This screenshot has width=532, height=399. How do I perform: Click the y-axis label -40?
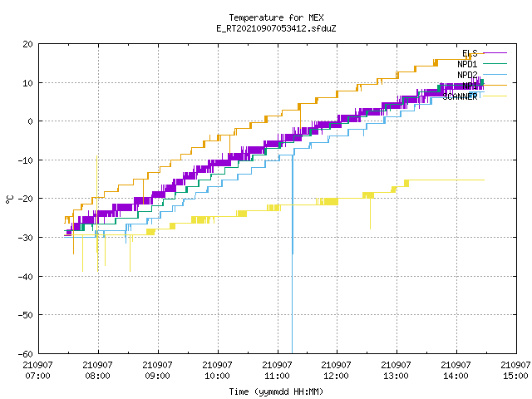coord(26,277)
